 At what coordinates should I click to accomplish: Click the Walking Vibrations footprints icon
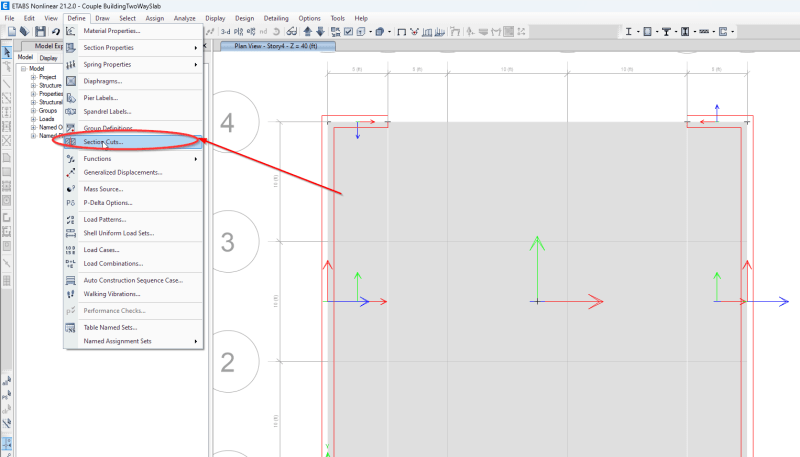coord(71,294)
